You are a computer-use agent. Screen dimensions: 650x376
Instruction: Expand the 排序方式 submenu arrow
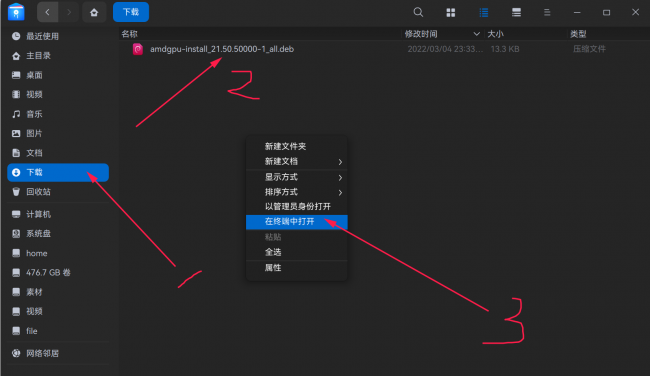pyautogui.click(x=340, y=192)
